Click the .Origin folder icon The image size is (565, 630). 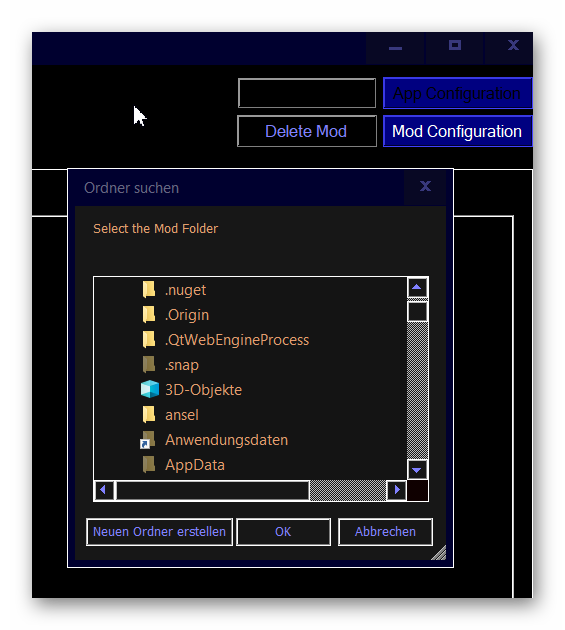149,314
